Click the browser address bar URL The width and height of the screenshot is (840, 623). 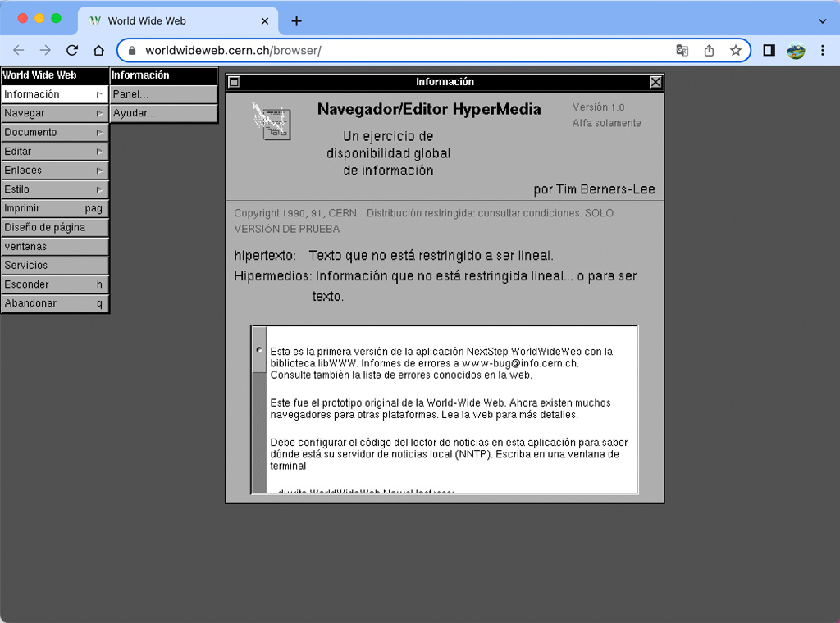pyautogui.click(x=233, y=50)
